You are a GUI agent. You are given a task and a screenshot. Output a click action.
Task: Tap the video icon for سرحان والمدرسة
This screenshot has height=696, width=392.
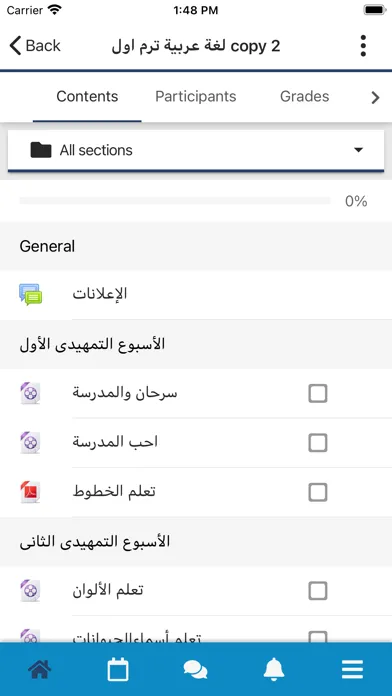pyautogui.click(x=31, y=393)
